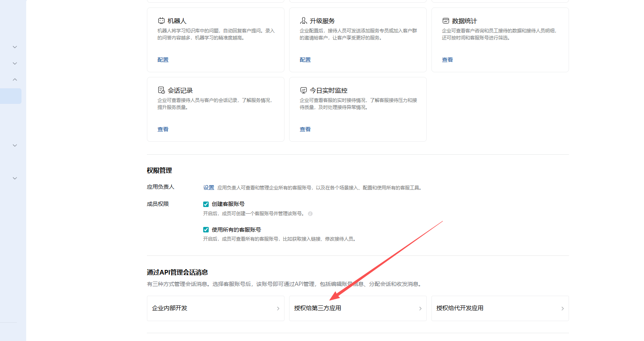
Task: Uncheck the 创建客服账号 checkbox
Action: point(206,204)
